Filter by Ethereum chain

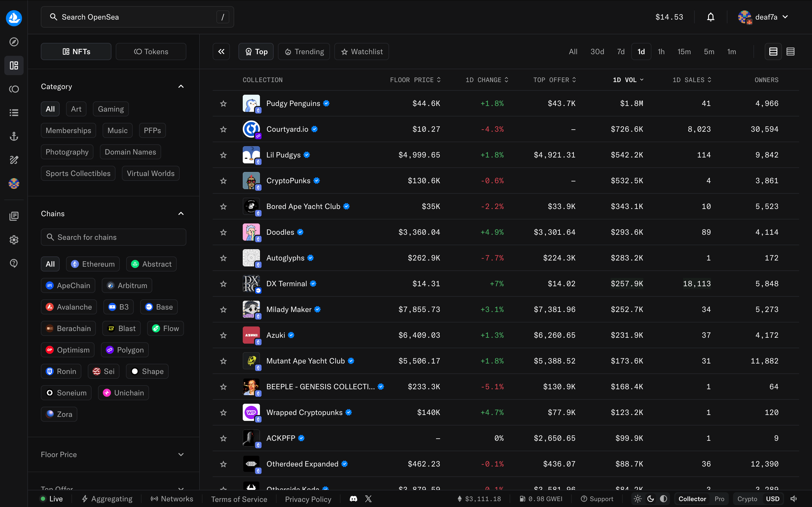coord(93,264)
